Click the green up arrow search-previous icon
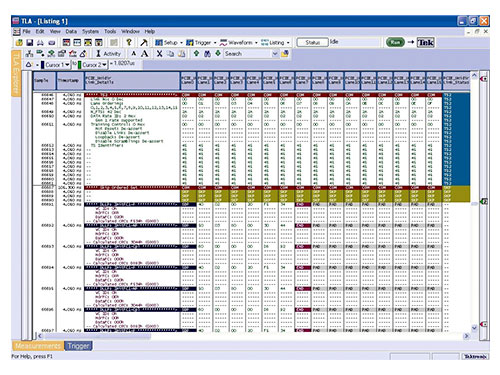 [196, 53]
